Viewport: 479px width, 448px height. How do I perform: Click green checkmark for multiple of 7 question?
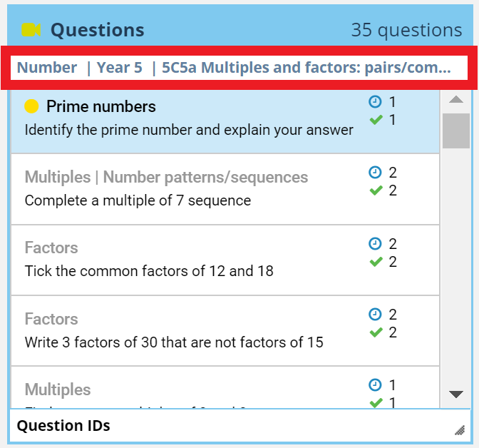tap(376, 190)
